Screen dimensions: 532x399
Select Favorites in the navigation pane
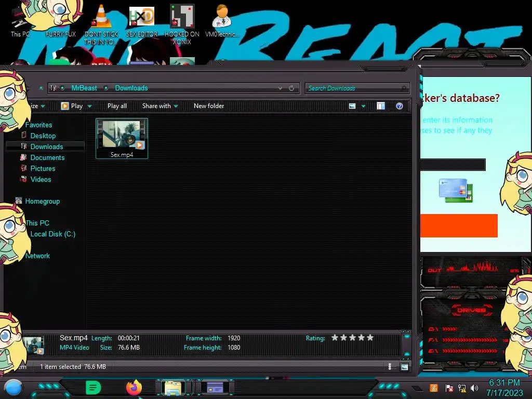[x=38, y=125]
